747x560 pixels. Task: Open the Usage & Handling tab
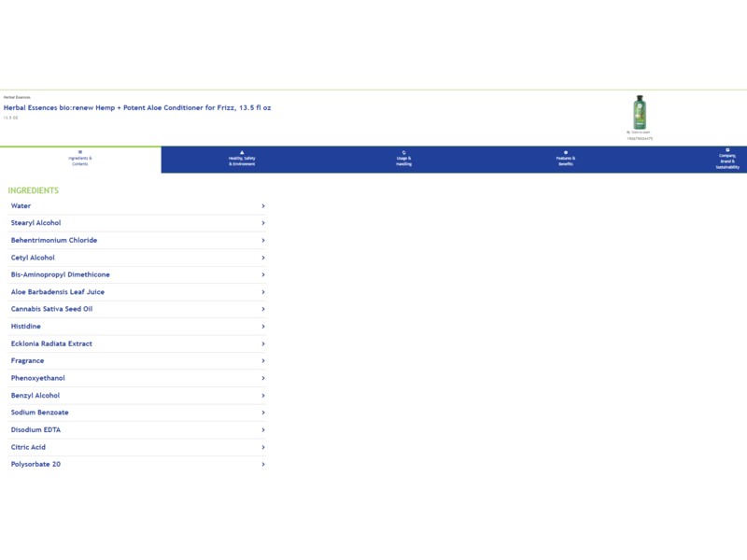coord(403,160)
